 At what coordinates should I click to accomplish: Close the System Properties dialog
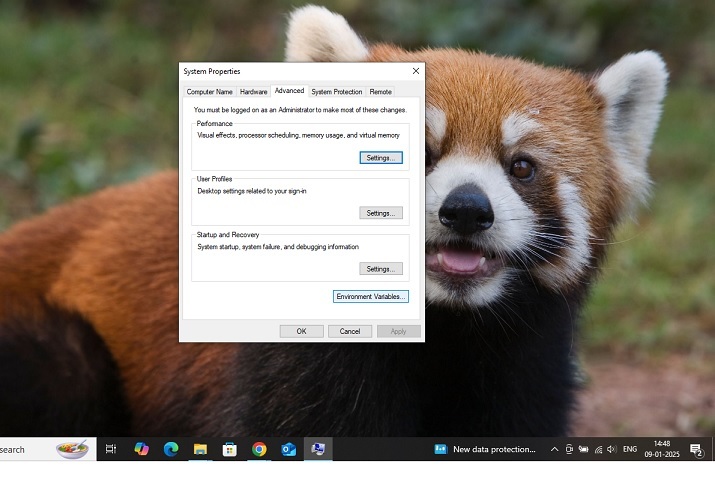tap(415, 71)
